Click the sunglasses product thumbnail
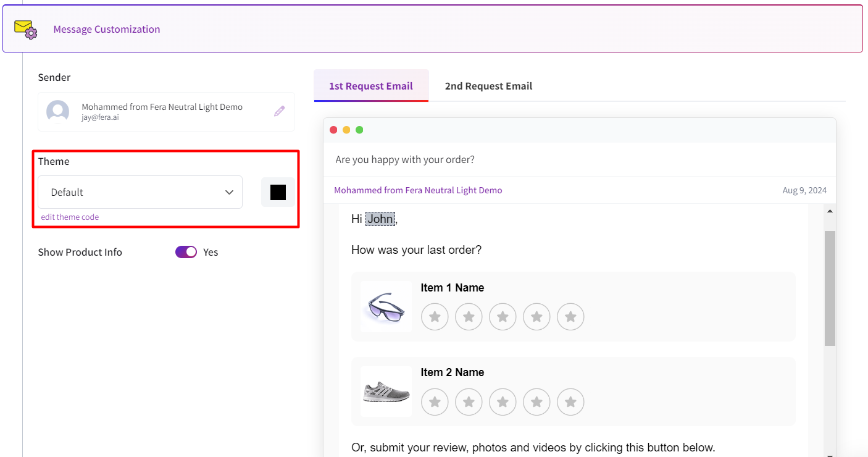The width and height of the screenshot is (868, 457). 386,307
